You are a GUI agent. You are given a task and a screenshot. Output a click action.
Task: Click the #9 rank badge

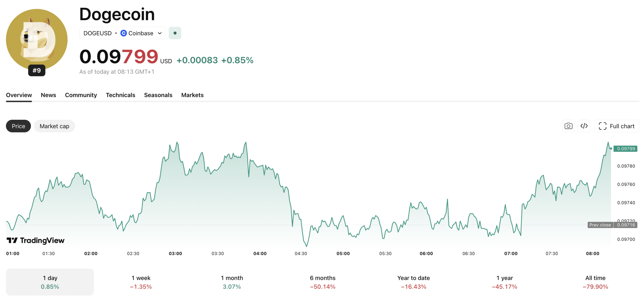point(36,71)
